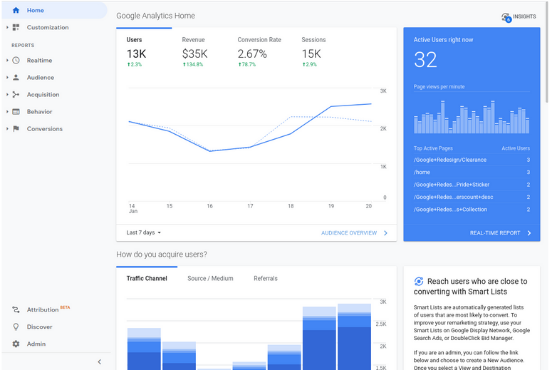Click the Smart Lists target icon
550x370 pixels.
click(x=418, y=281)
